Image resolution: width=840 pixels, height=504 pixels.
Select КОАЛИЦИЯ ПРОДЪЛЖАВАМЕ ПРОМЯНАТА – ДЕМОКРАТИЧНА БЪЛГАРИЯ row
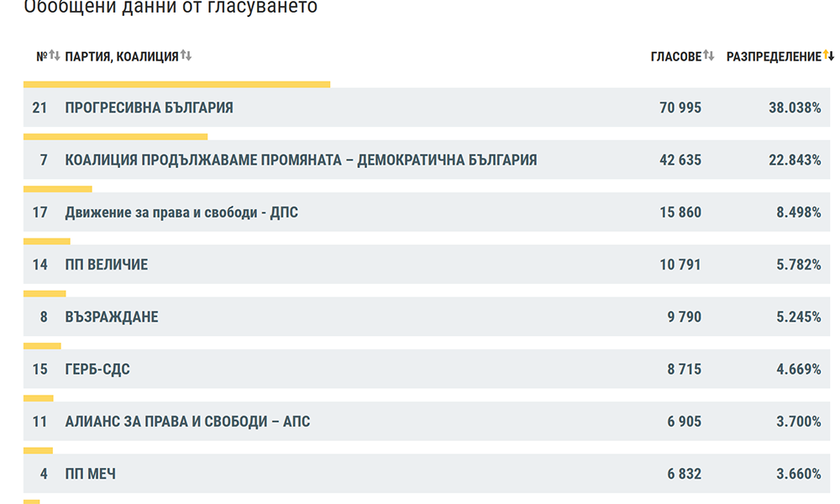coord(427,160)
